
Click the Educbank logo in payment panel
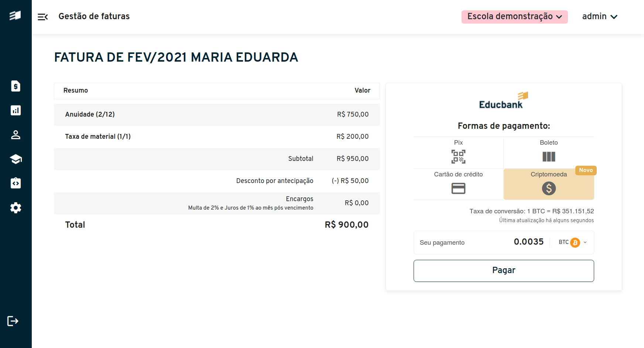coord(504,100)
